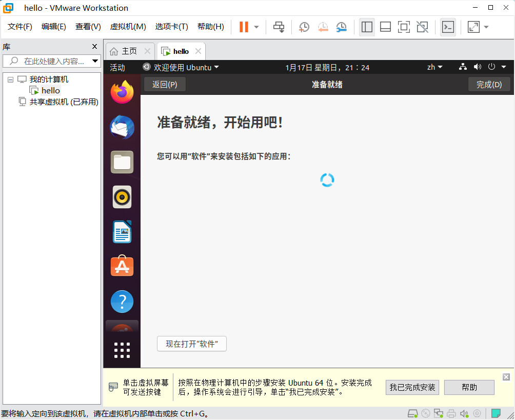
Task: Revert virtual machine to previous snapshot
Action: click(323, 27)
